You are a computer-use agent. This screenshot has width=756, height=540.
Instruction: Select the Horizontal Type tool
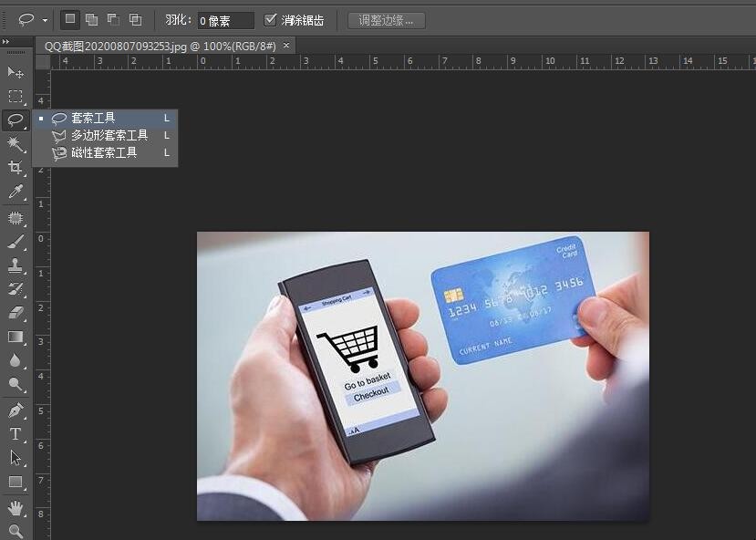(x=16, y=434)
